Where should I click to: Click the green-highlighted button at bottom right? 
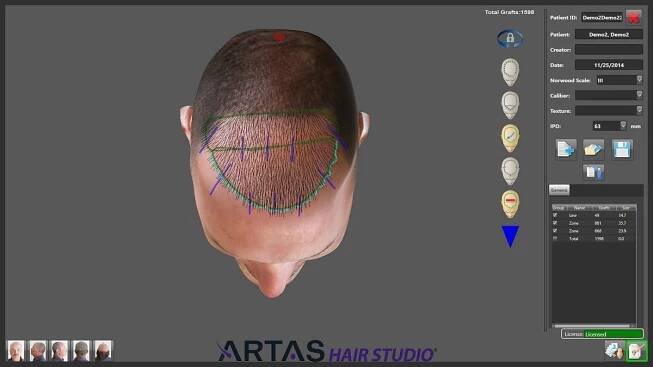pyautogui.click(x=637, y=350)
